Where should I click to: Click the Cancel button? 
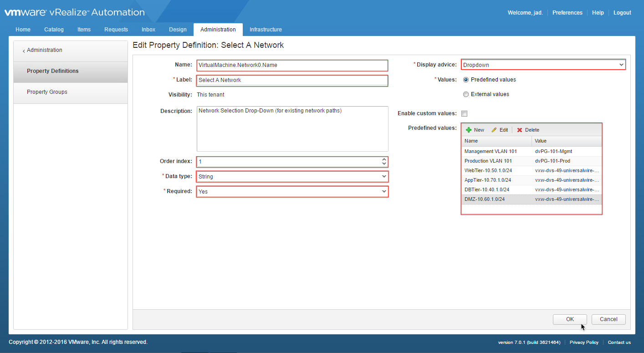click(608, 319)
